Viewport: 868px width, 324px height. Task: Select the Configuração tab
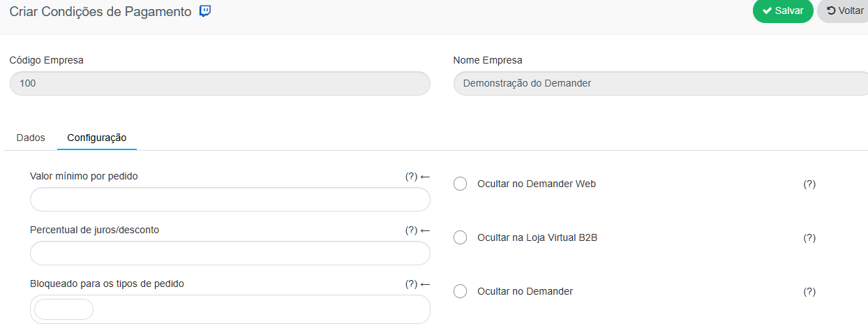[97, 138]
